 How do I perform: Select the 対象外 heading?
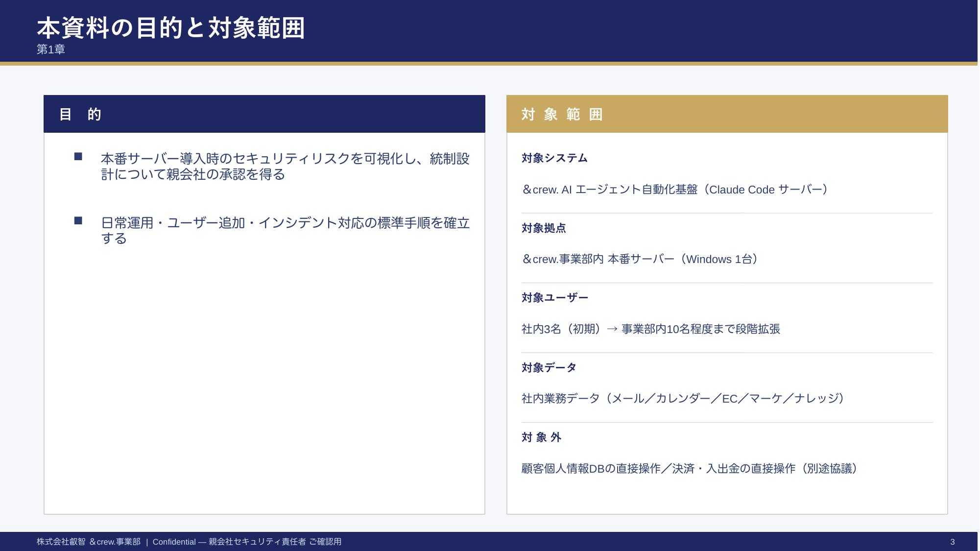541,437
